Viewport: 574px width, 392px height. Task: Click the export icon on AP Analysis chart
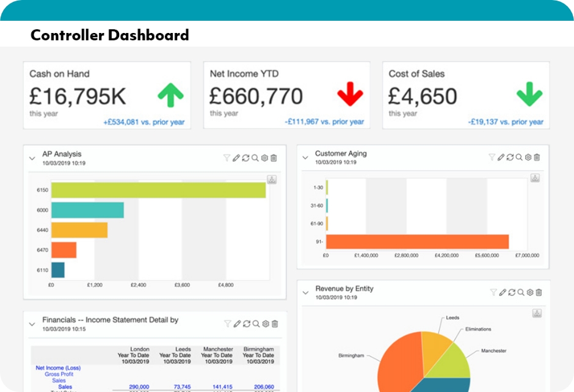pyautogui.click(x=272, y=180)
